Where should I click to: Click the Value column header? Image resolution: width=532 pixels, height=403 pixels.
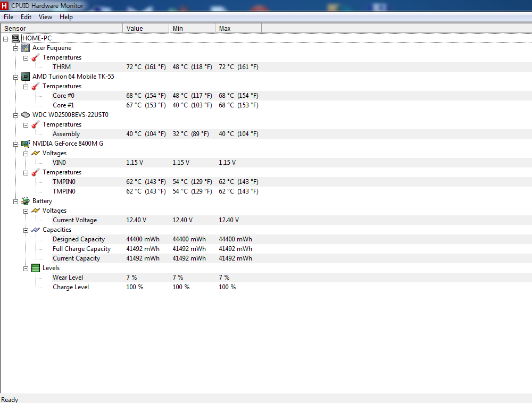(146, 29)
